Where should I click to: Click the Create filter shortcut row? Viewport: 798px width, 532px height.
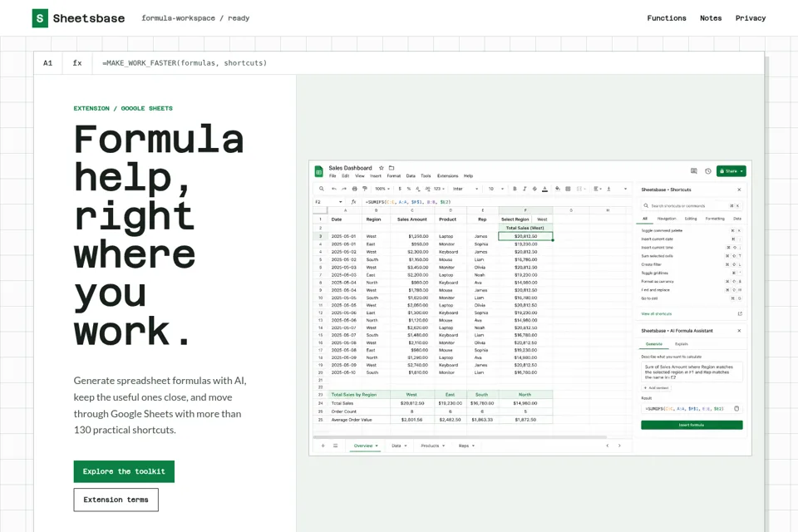point(691,264)
